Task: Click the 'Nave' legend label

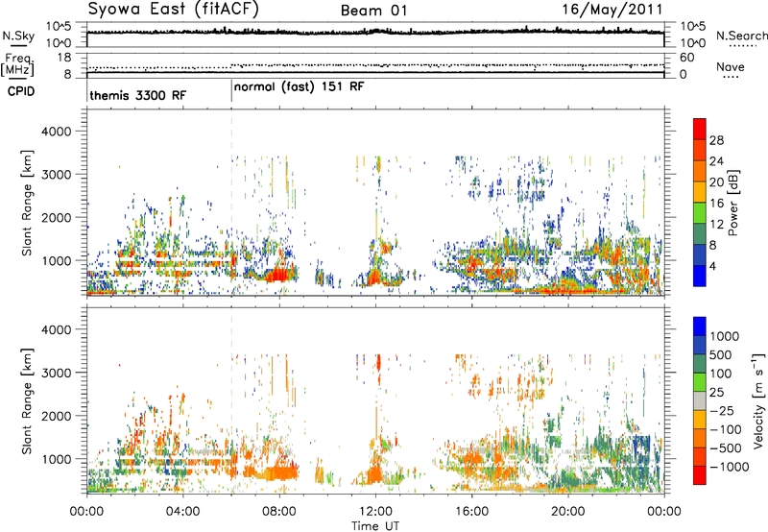Action: point(731,67)
